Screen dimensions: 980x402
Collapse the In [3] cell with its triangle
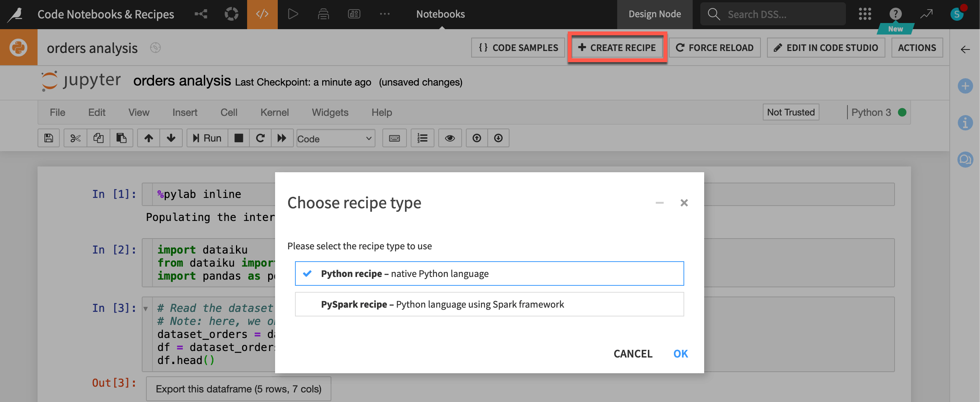[145, 308]
